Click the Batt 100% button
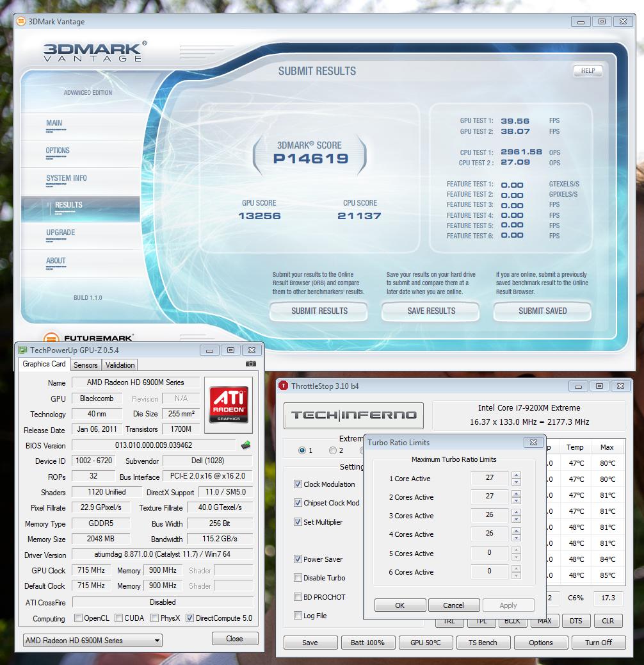This screenshot has width=644, height=665. pyautogui.click(x=367, y=643)
